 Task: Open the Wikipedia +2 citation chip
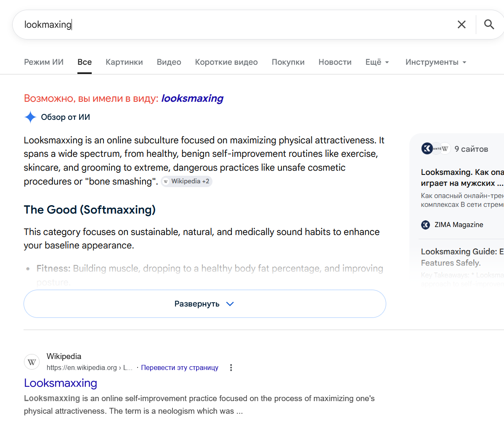coord(186,181)
